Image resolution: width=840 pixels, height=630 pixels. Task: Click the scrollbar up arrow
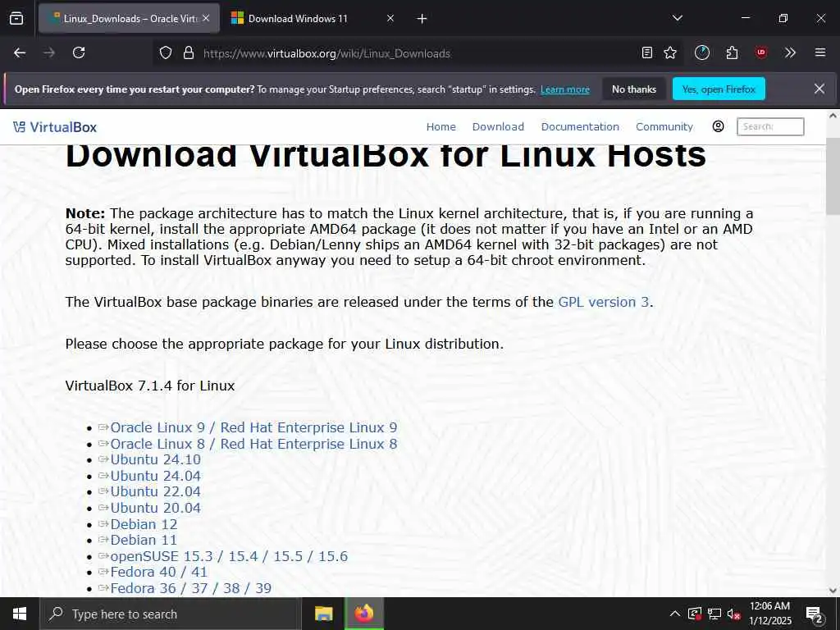tap(833, 116)
